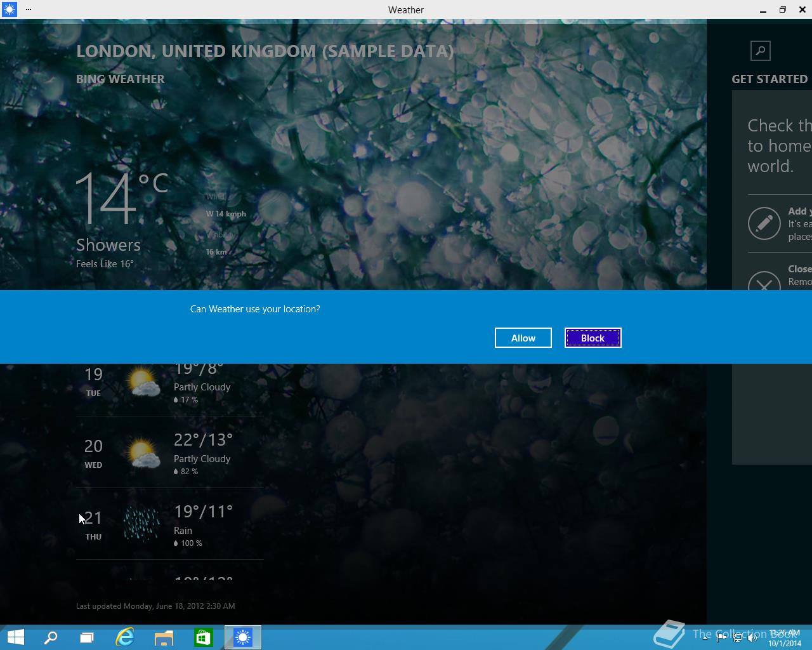This screenshot has height=650, width=812.
Task: Click the Last updated timestamp text
Action: tap(155, 606)
